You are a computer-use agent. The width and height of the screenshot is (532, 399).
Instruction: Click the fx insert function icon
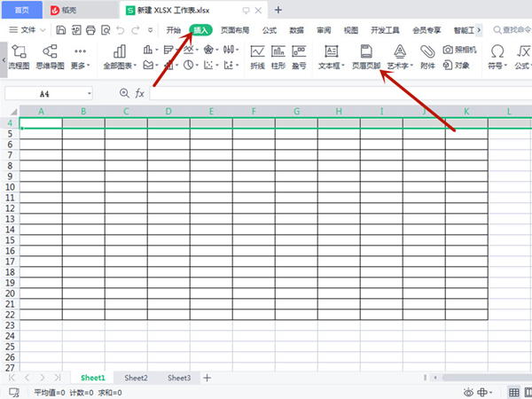click(140, 93)
